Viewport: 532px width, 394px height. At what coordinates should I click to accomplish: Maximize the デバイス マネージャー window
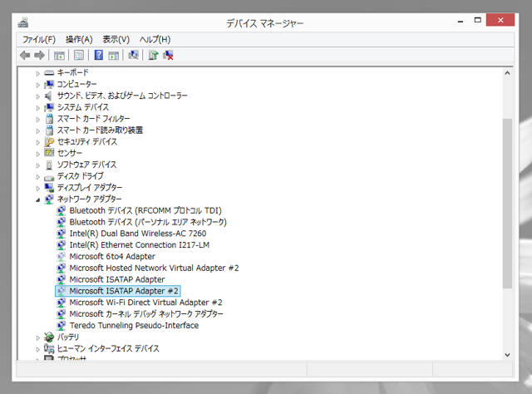[x=478, y=20]
